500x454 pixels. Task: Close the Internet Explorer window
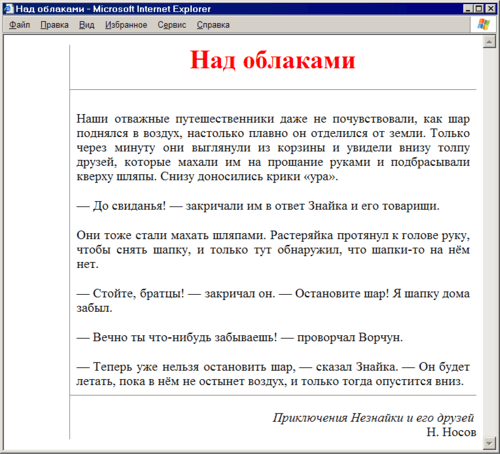(490, 9)
